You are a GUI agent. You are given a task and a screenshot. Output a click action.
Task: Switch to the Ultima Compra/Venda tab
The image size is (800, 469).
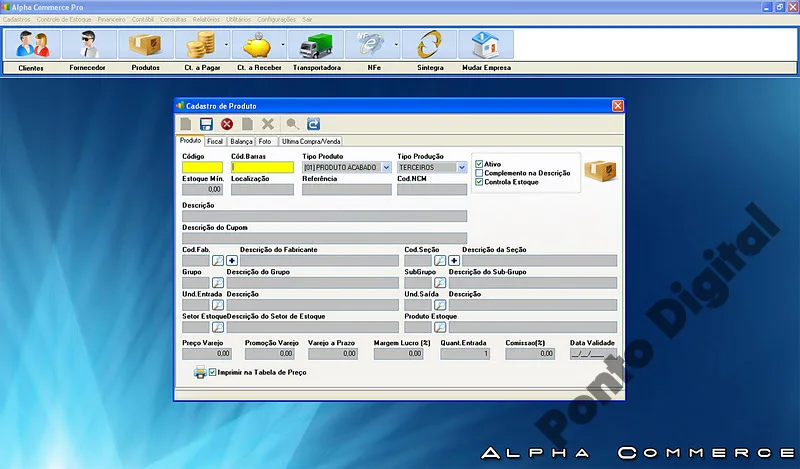(x=311, y=141)
